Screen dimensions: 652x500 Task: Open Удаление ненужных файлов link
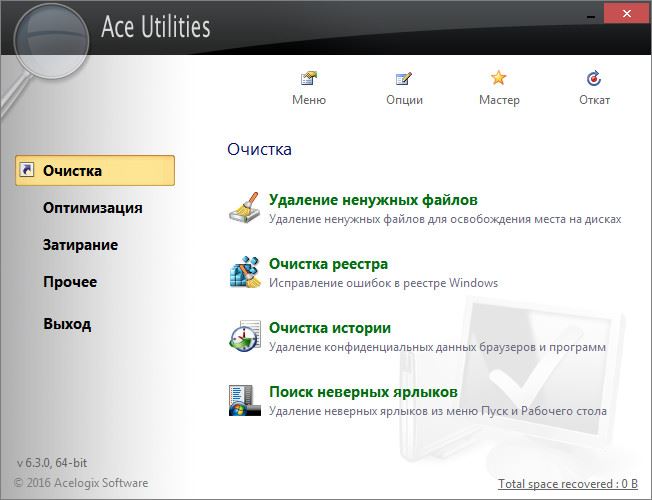coord(373,200)
